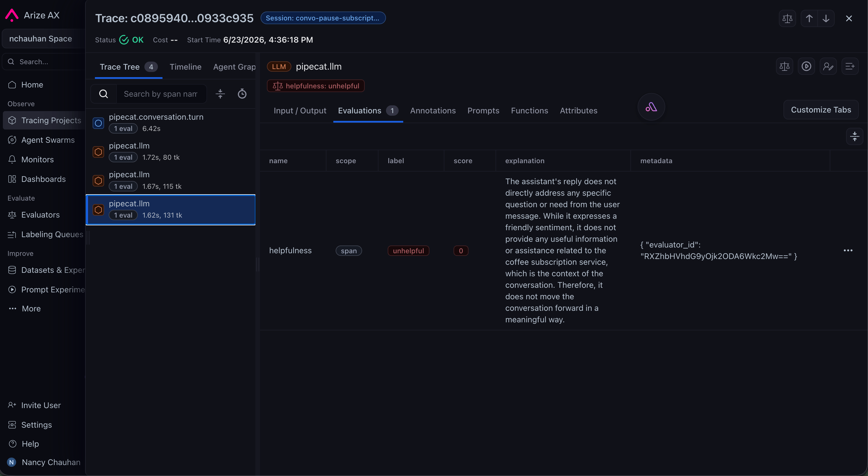Viewport: 868px width, 476px height.
Task: Navigate to Dashboards
Action: (43, 179)
